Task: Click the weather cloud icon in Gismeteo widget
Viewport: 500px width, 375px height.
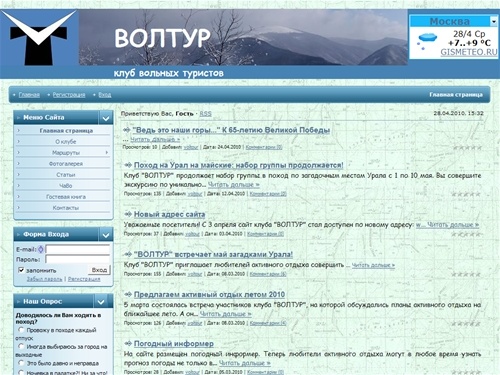Action: click(x=426, y=41)
